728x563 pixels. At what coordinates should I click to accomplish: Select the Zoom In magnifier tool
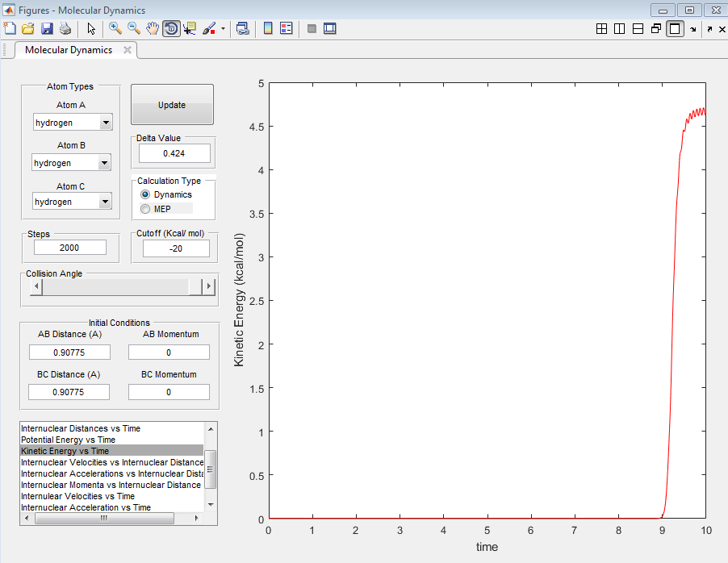[115, 28]
